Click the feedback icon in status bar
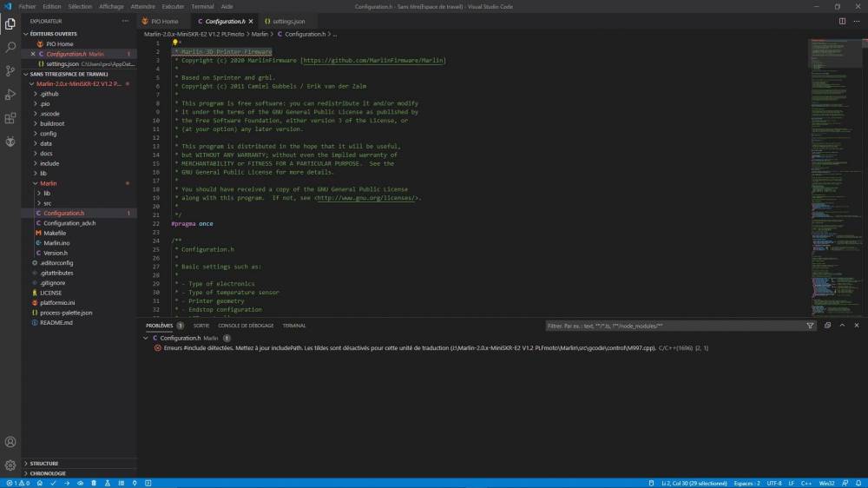This screenshot has width=868, height=488. pos(845,483)
